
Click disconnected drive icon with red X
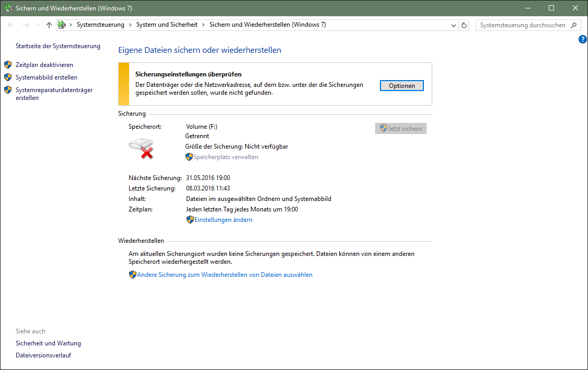coord(141,149)
